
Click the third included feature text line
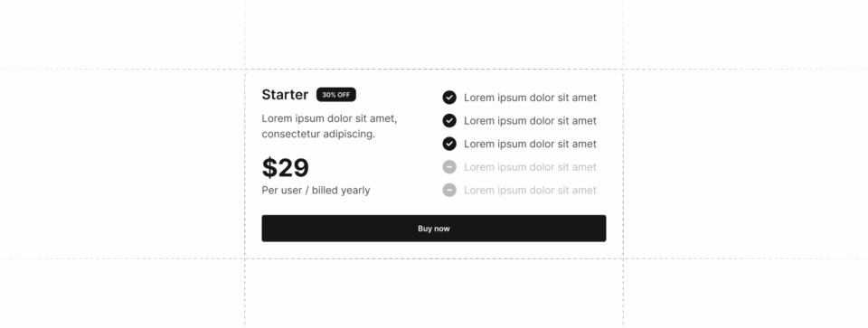pos(530,145)
